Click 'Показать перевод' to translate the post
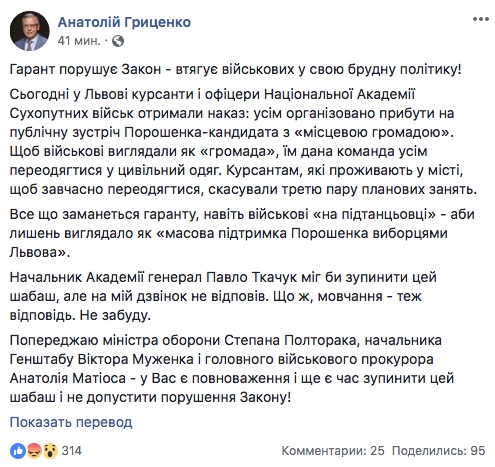The image size is (495, 467). (71, 422)
